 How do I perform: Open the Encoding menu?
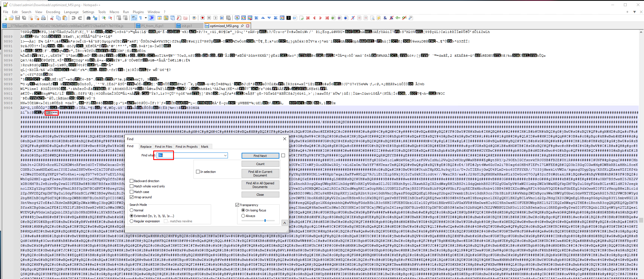(53, 12)
